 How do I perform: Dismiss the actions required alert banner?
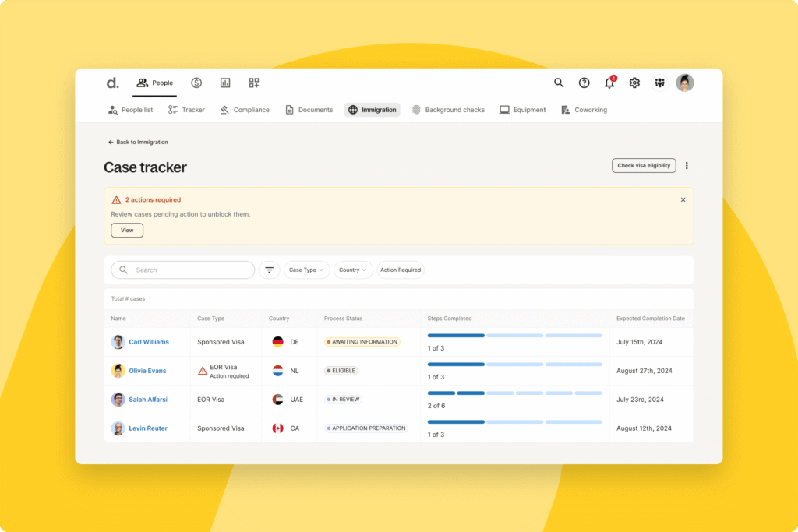click(x=683, y=199)
